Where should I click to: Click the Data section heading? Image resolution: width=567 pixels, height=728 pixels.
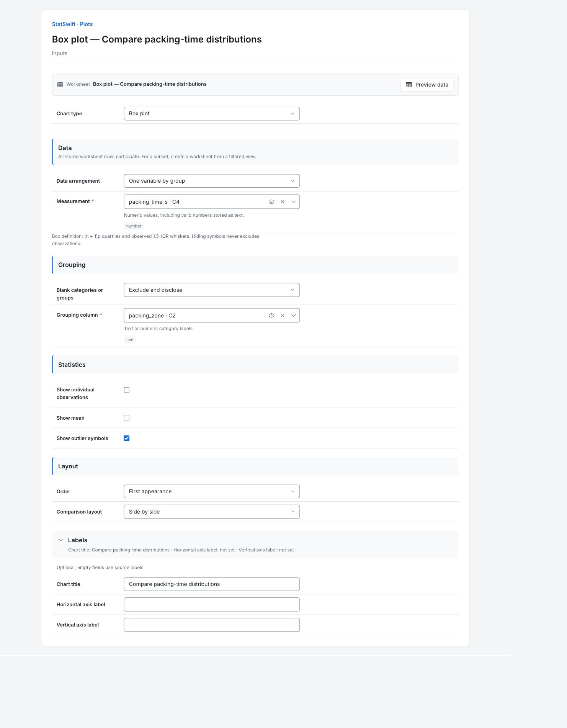65,148
